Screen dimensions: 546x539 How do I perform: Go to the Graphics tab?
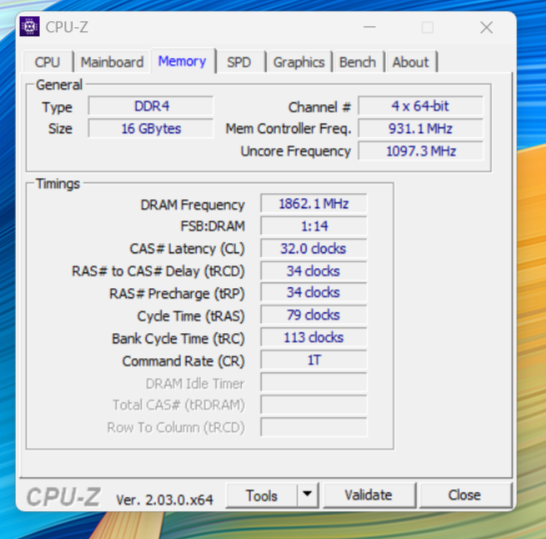pos(299,62)
